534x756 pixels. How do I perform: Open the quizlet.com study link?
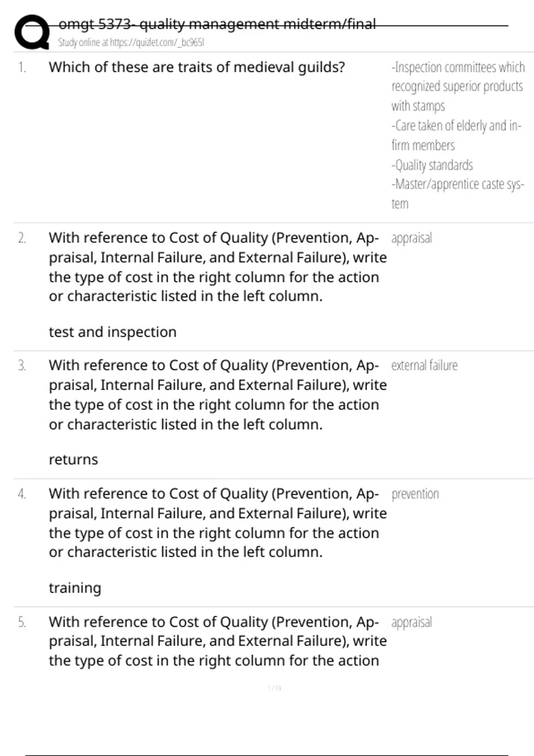pos(131,42)
